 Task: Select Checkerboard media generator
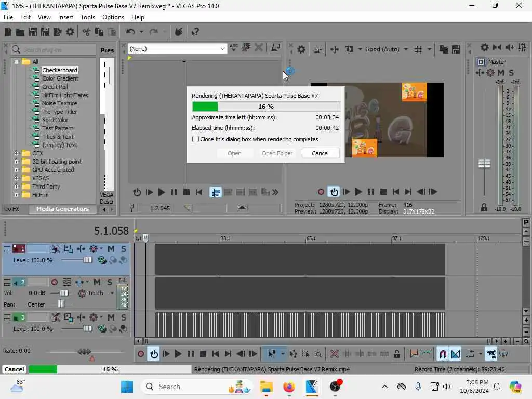pos(60,70)
